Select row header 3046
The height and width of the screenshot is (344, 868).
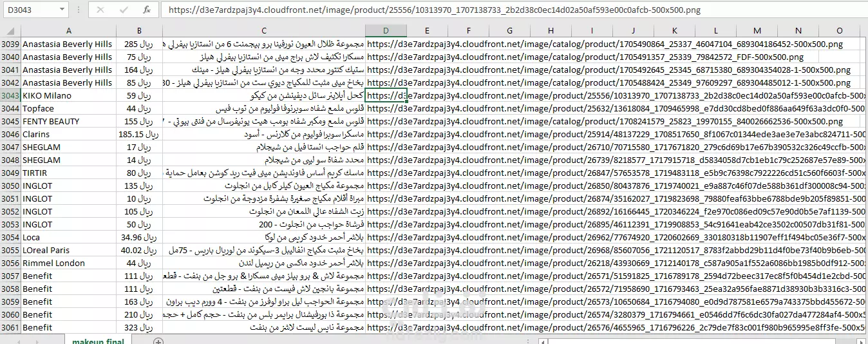coord(10,134)
